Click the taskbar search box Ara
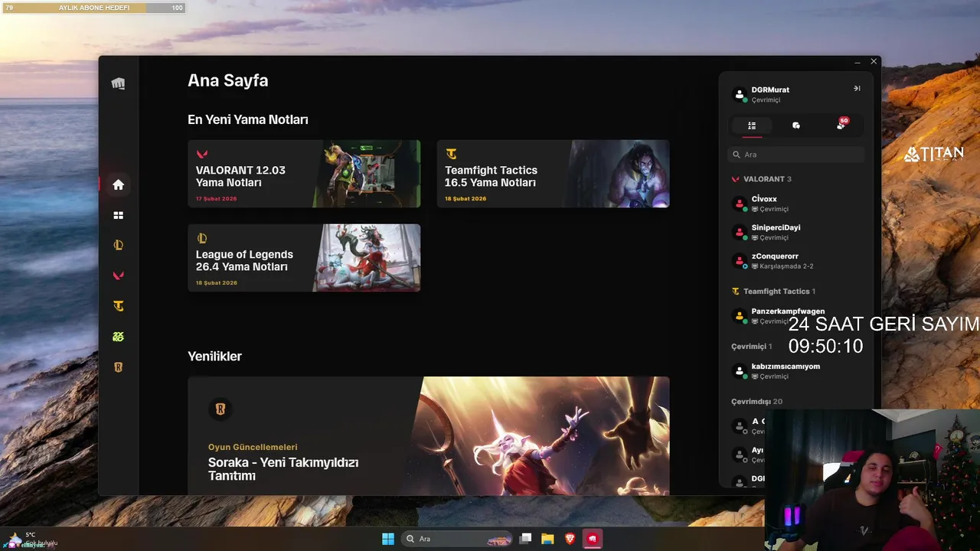 tap(458, 539)
